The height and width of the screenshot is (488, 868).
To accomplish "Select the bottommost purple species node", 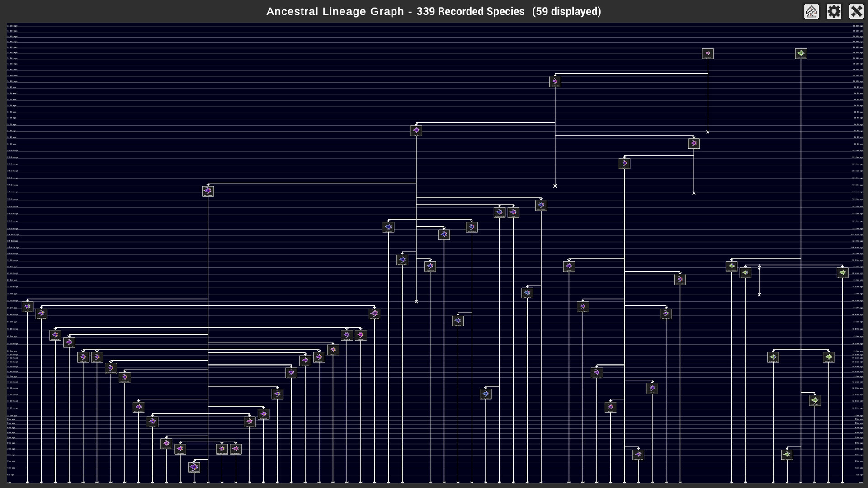I will click(194, 468).
